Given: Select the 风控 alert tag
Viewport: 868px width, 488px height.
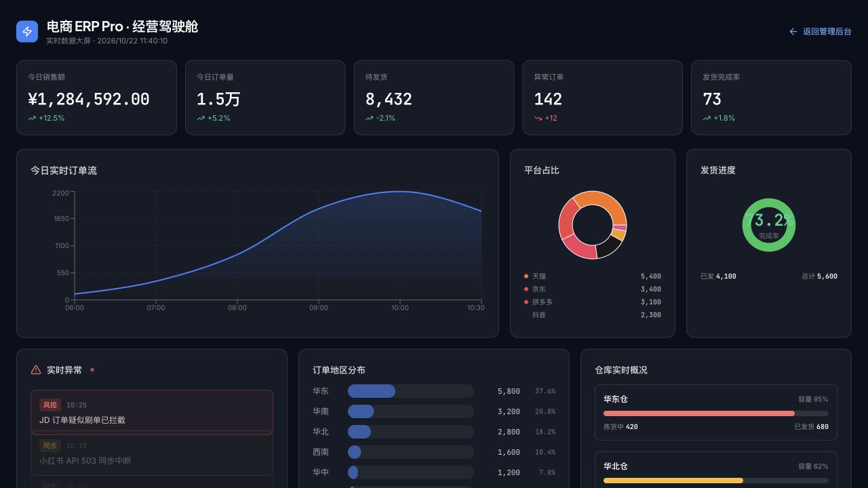Looking at the screenshot, I should tap(50, 405).
